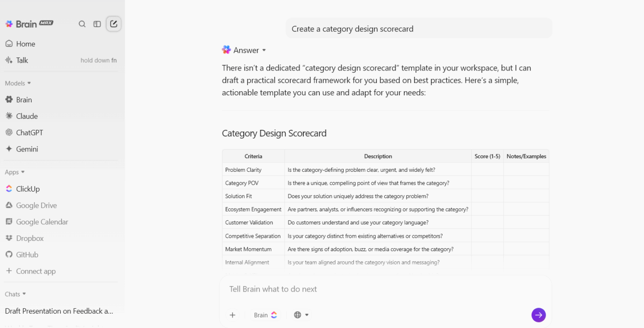644x328 pixels.
Task: Open the Answer dropdown arrow
Action: pyautogui.click(x=264, y=50)
